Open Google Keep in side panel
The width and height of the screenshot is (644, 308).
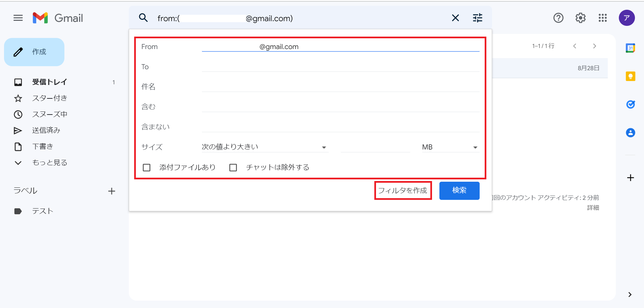tap(630, 77)
